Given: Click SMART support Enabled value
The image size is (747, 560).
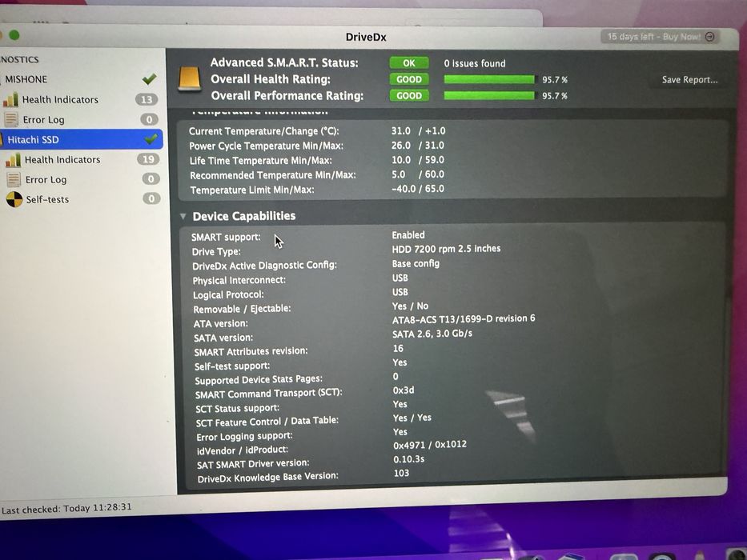Looking at the screenshot, I should coord(408,234).
